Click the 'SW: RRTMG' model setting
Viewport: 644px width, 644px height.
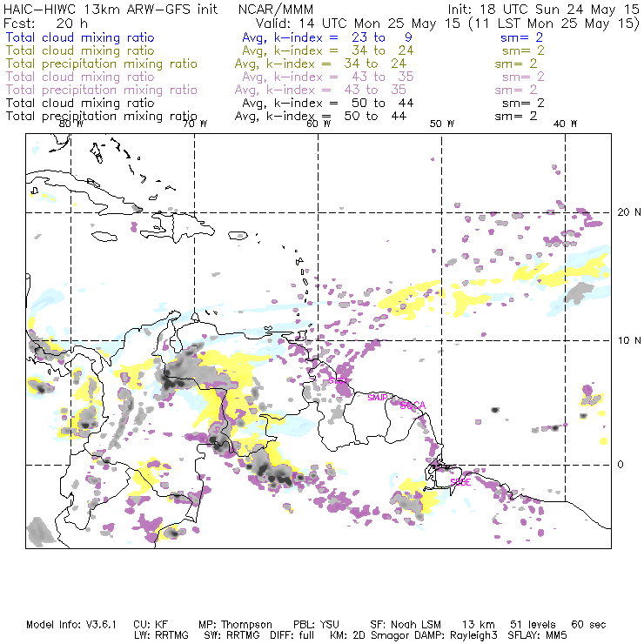pos(232,635)
